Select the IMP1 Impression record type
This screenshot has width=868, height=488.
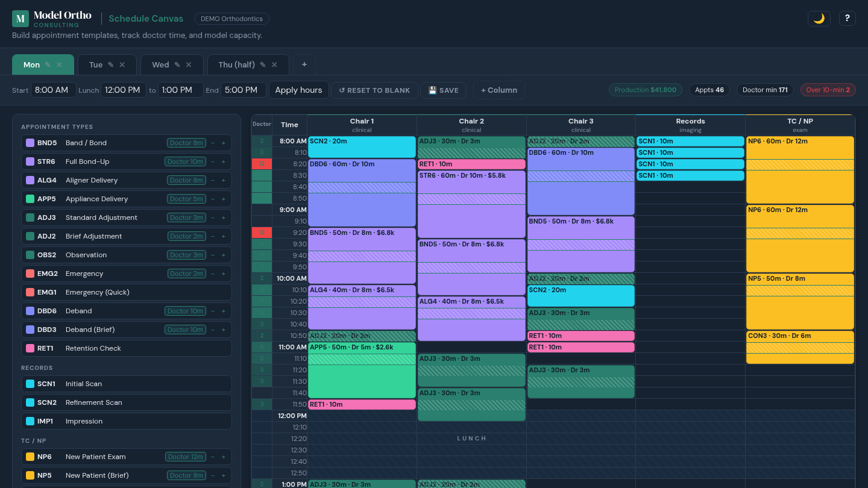click(x=127, y=421)
